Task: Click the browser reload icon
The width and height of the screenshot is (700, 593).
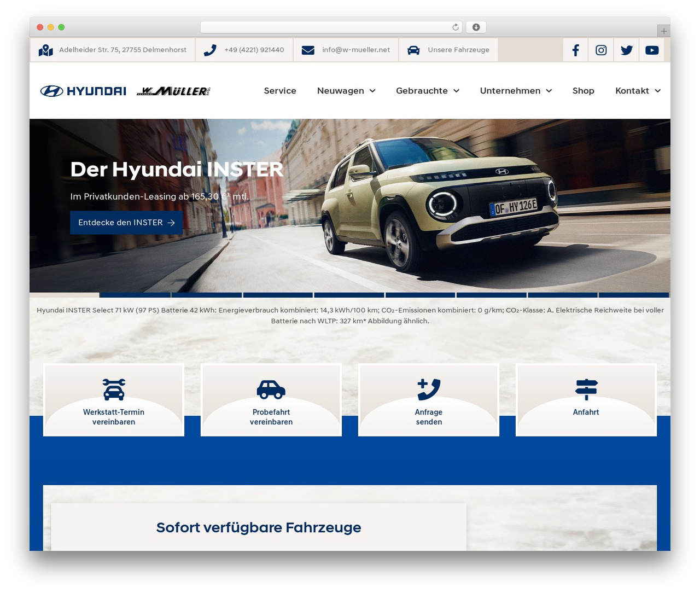Action: pos(456,27)
